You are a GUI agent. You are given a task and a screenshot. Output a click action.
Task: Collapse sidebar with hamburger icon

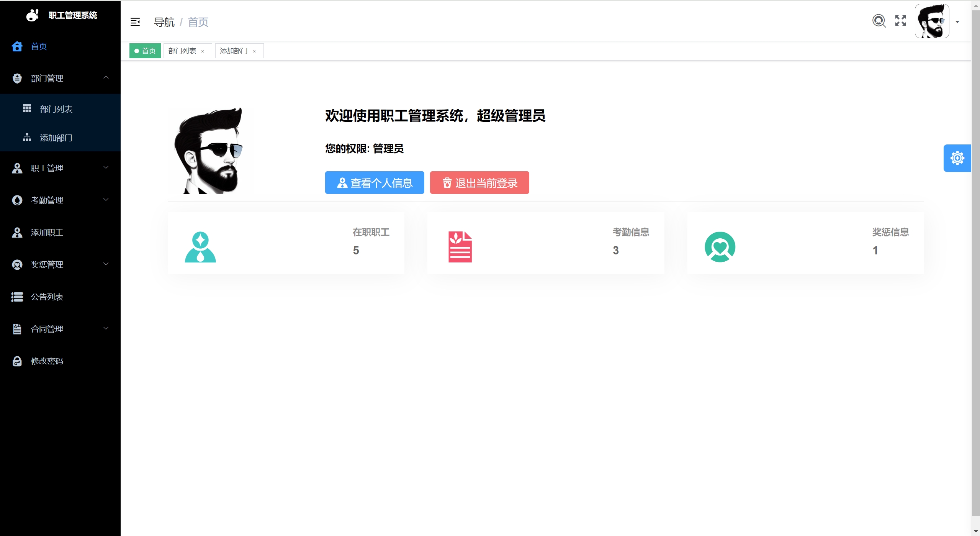point(135,22)
